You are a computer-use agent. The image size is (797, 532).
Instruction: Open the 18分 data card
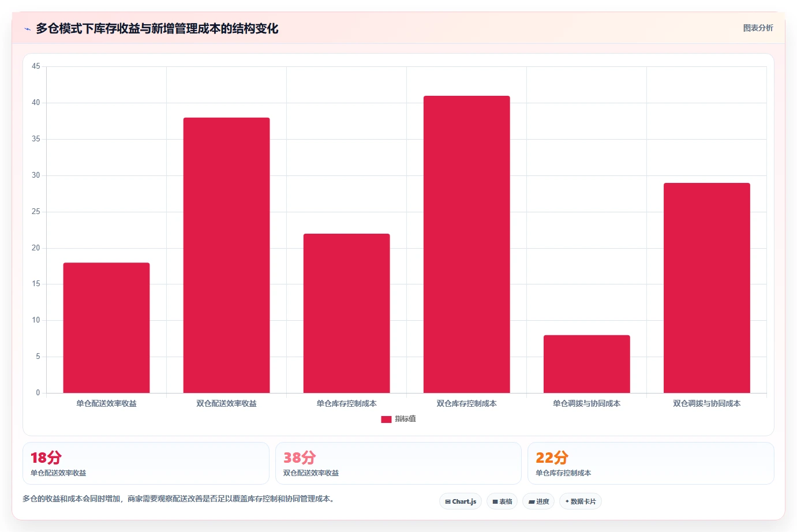(x=146, y=463)
